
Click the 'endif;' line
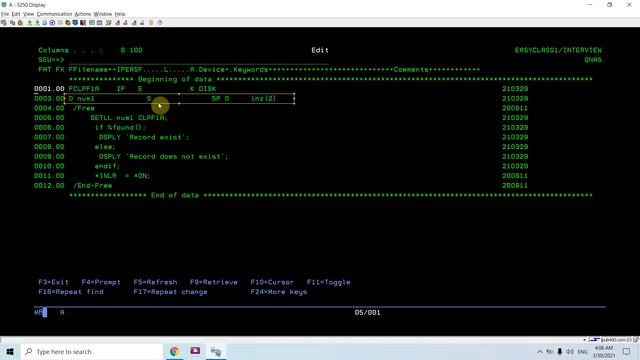click(x=107, y=166)
